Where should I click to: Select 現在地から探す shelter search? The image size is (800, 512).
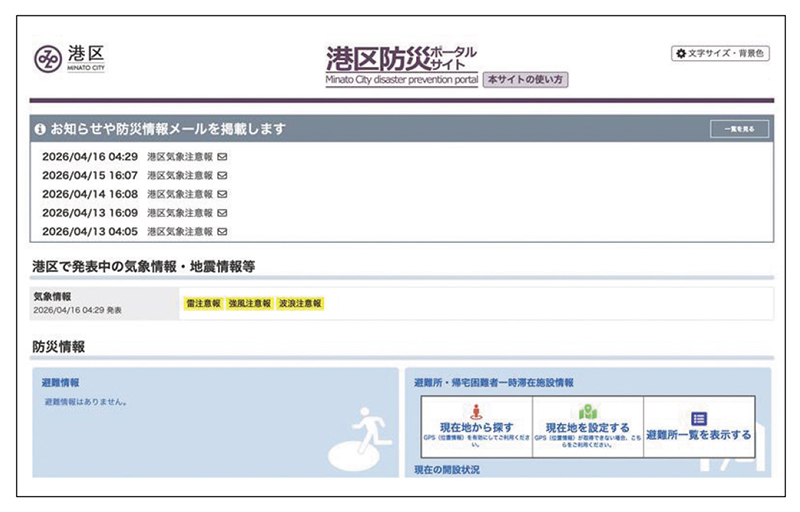(477, 427)
